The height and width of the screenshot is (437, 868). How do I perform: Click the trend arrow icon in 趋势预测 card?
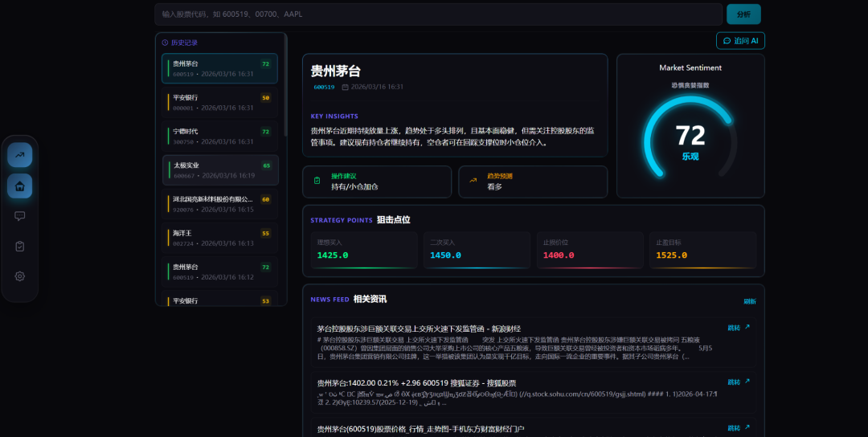[x=473, y=180]
